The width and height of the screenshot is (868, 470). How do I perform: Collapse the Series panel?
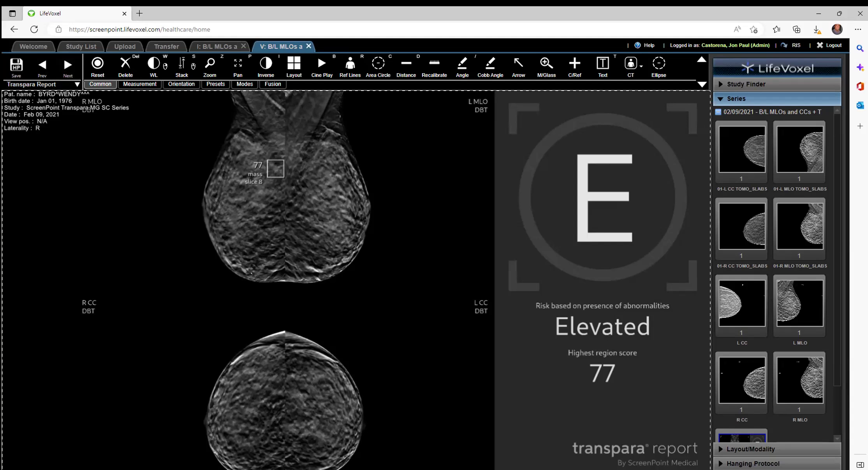[777, 99]
